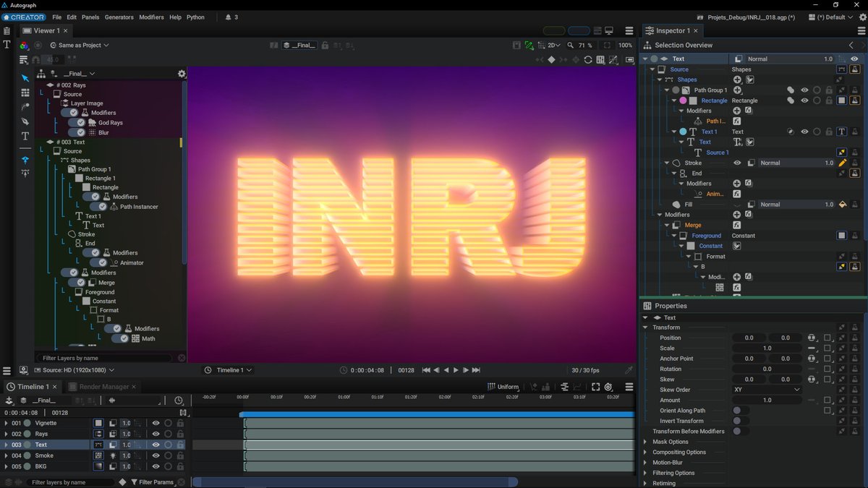
Task: Click the Filter Params button
Action: point(151,482)
